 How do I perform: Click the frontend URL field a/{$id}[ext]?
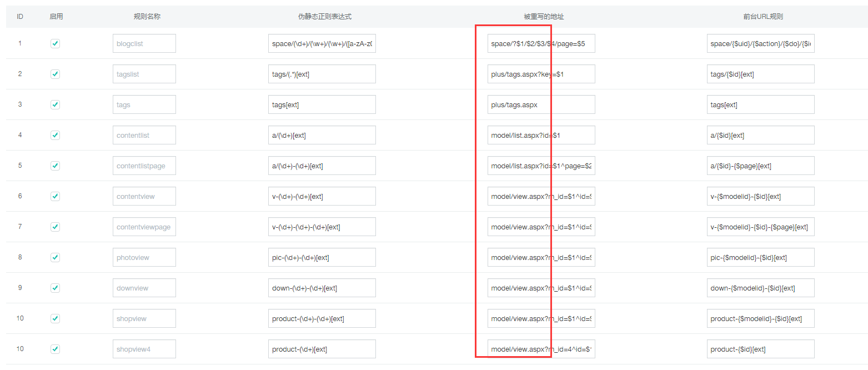(x=760, y=134)
